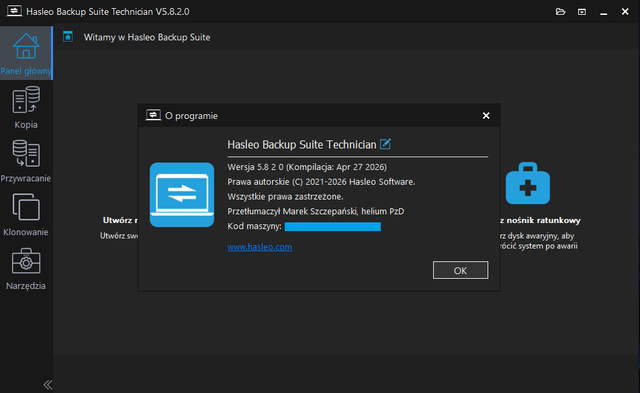
Task: Click 'Wszystkie prawa zastrzeżone.' text
Action: [x=285, y=197]
